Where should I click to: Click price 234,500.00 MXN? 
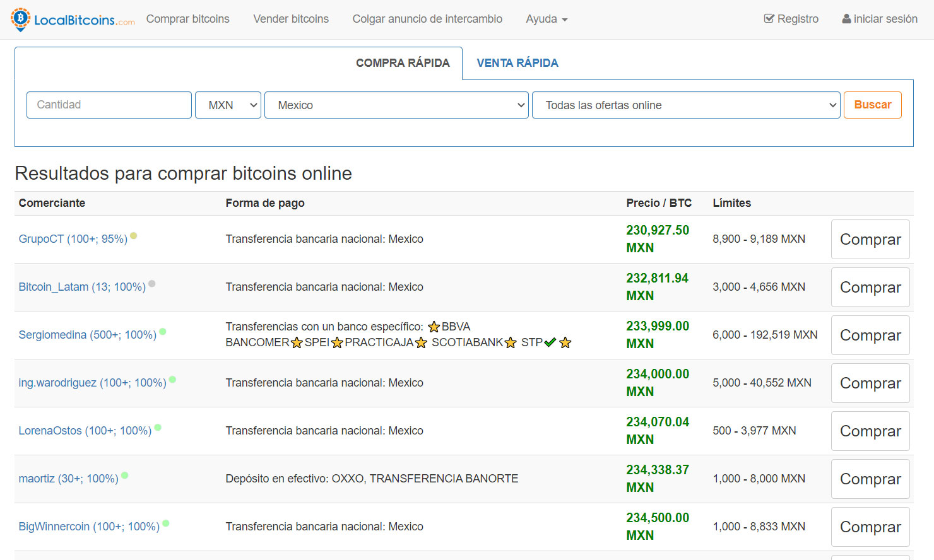click(658, 527)
